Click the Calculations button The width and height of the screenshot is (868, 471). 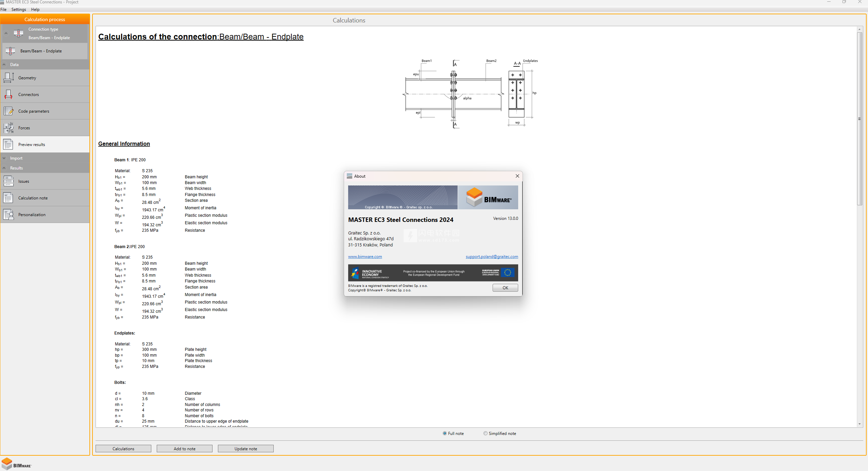click(x=123, y=449)
